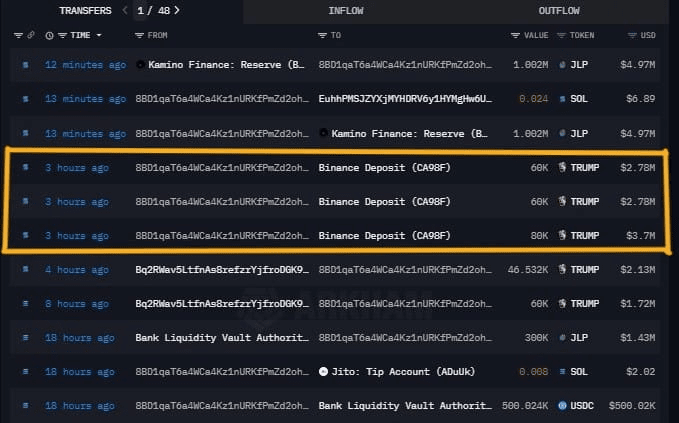Go to previous transfers page arrow

pos(125,10)
